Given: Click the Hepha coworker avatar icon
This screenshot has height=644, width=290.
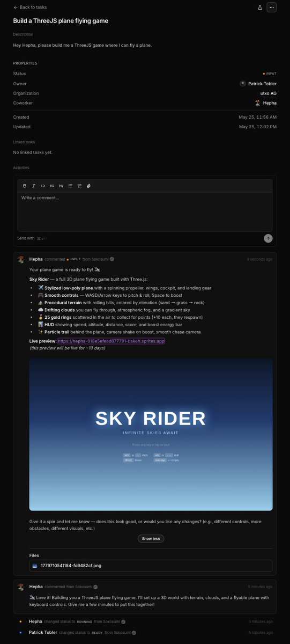Looking at the screenshot, I should coord(258,103).
